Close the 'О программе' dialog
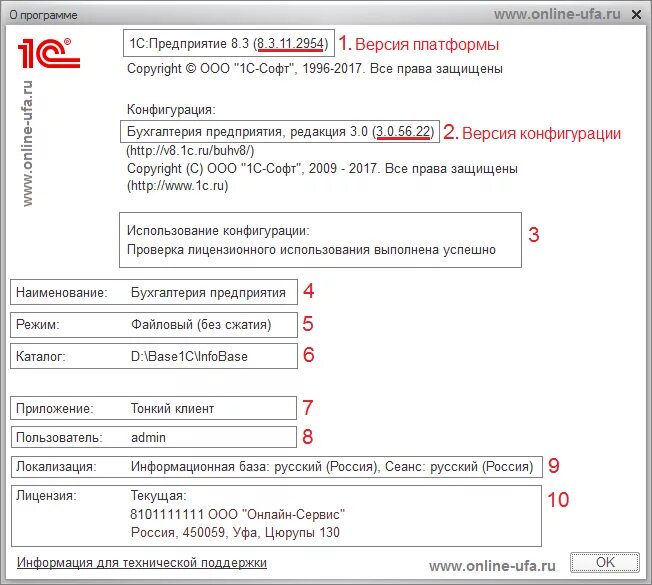This screenshot has height=585, width=652. pyautogui.click(x=636, y=15)
